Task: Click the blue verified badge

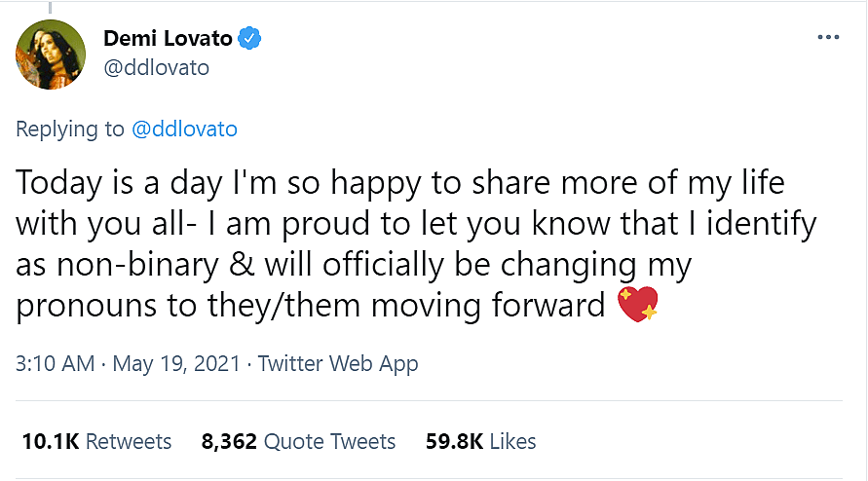Action: click(x=251, y=39)
